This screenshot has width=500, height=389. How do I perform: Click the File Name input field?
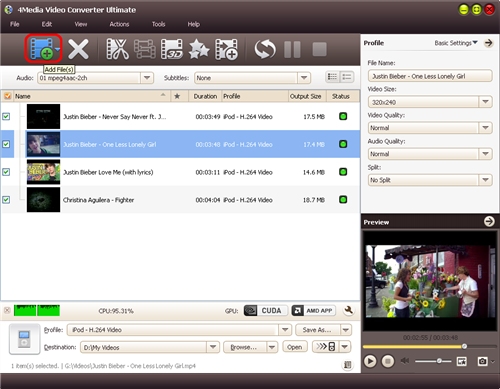tap(430, 76)
